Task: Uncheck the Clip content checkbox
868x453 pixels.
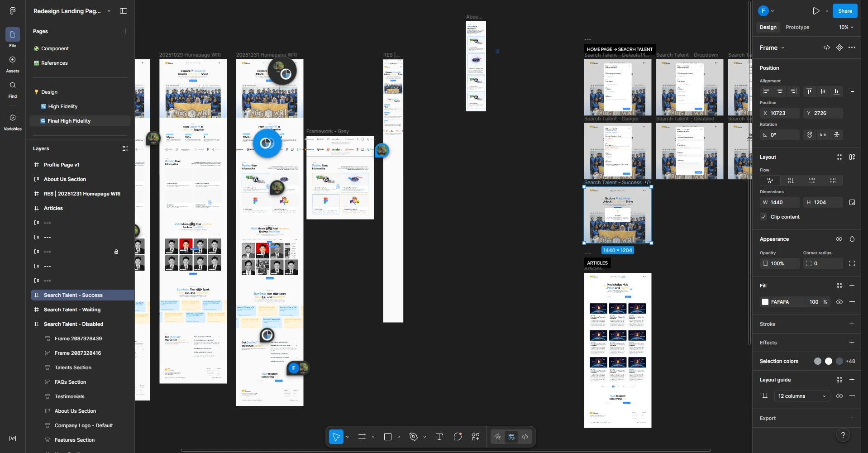Action: click(763, 217)
